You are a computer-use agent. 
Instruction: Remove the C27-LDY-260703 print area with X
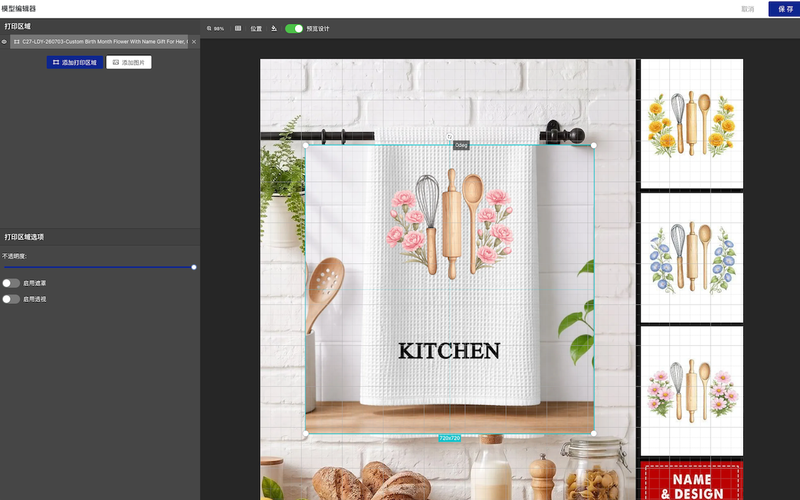[x=194, y=42]
